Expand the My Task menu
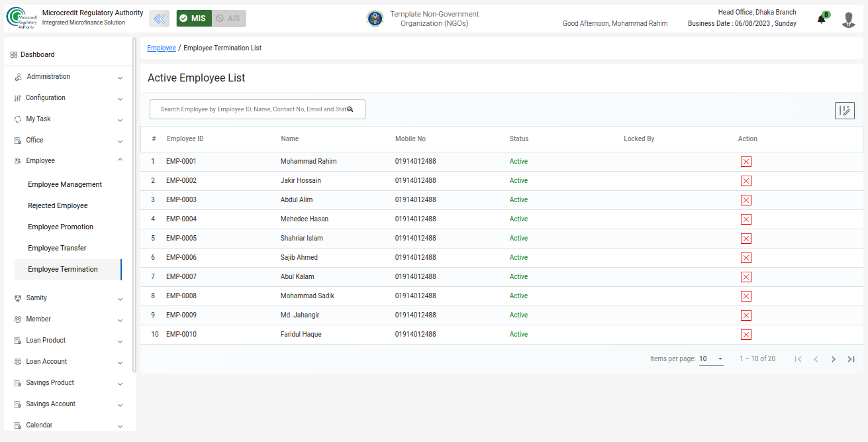Viewport: 868px width, 442px height. (68, 119)
